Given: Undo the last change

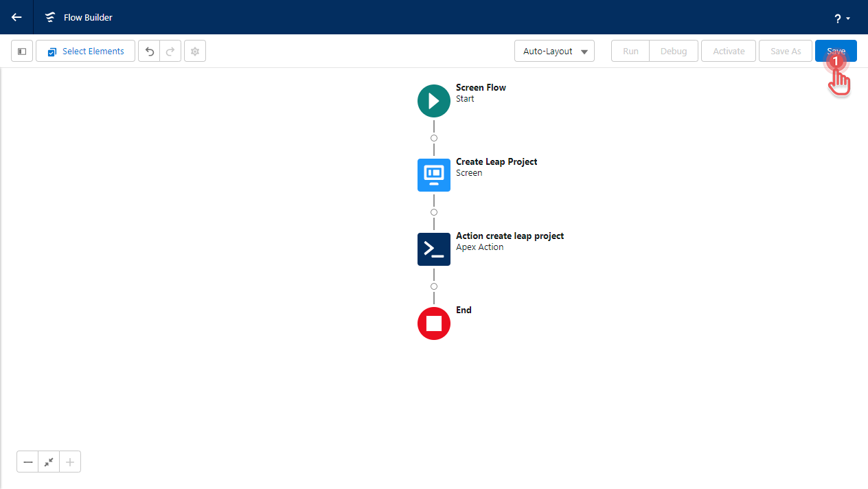Looking at the screenshot, I should click(149, 52).
